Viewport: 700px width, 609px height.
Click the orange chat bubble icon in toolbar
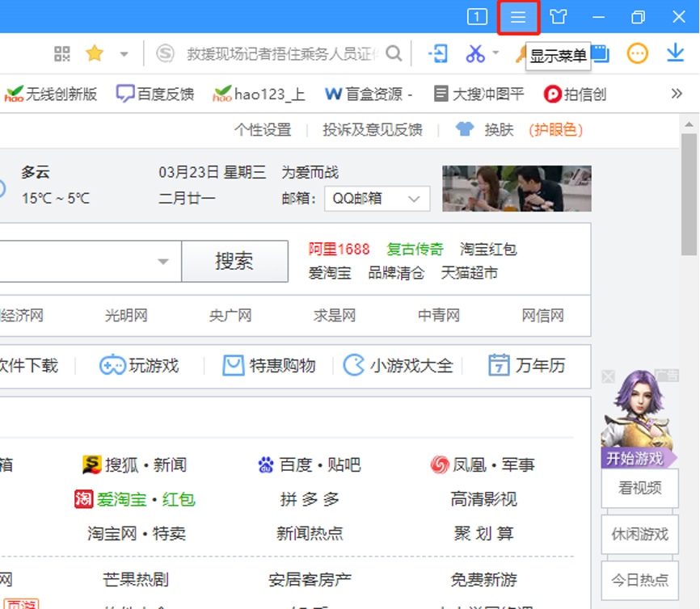coord(638,54)
